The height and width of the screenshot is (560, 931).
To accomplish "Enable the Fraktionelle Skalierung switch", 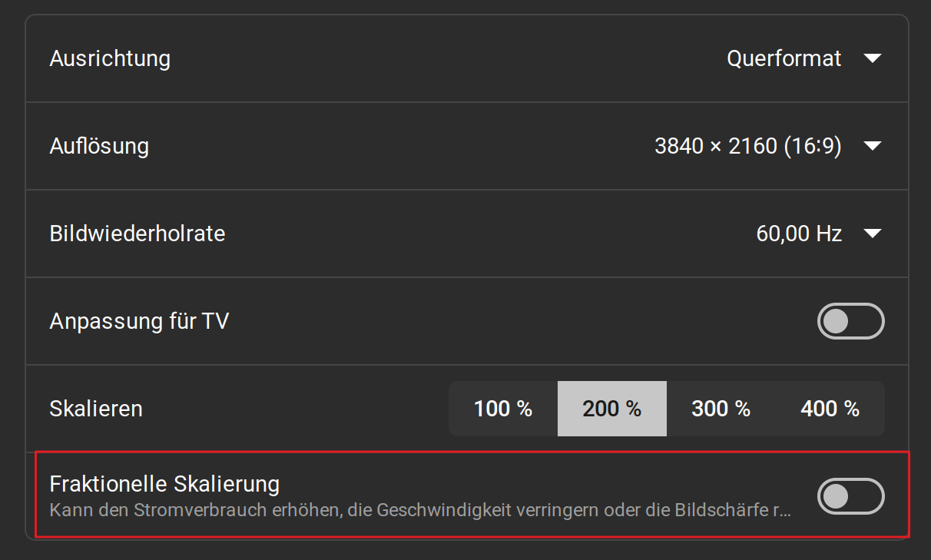I will tap(850, 496).
